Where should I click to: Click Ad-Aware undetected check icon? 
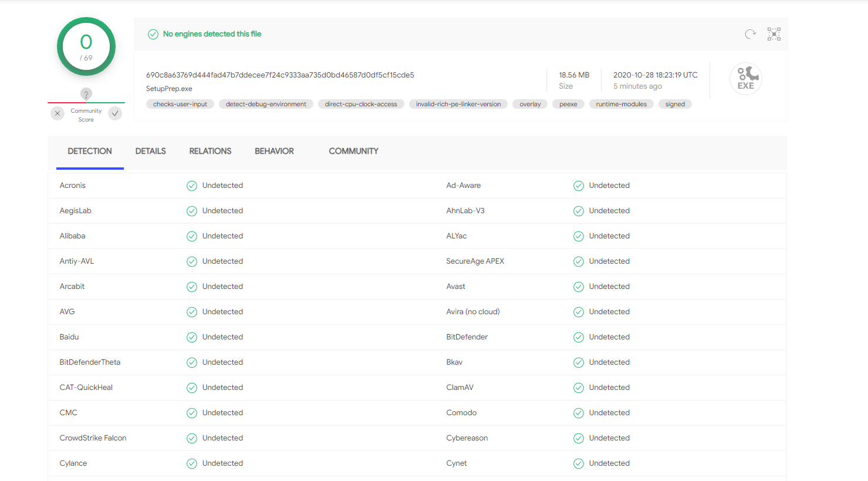[579, 186]
